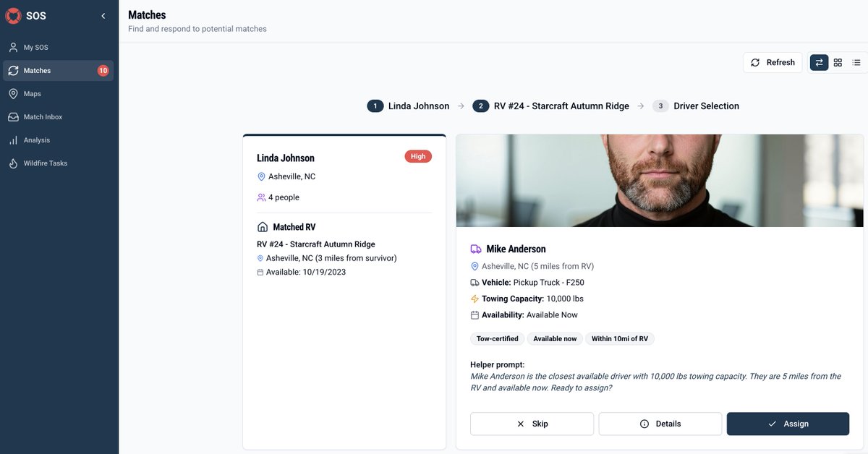Screen dimensions: 868x454
Task: Click the Towing Capacity 10,000 lbs text
Action: [532, 299]
